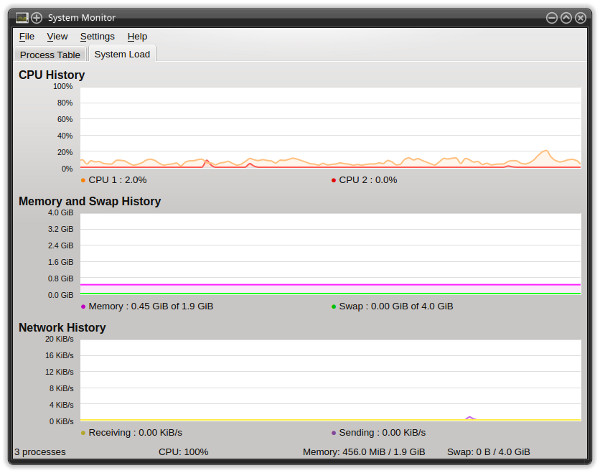
Task: Open the File menu
Action: pyautogui.click(x=27, y=37)
